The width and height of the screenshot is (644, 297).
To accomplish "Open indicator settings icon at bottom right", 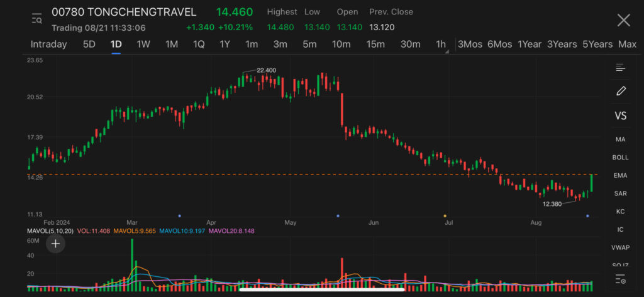I will click(621, 279).
